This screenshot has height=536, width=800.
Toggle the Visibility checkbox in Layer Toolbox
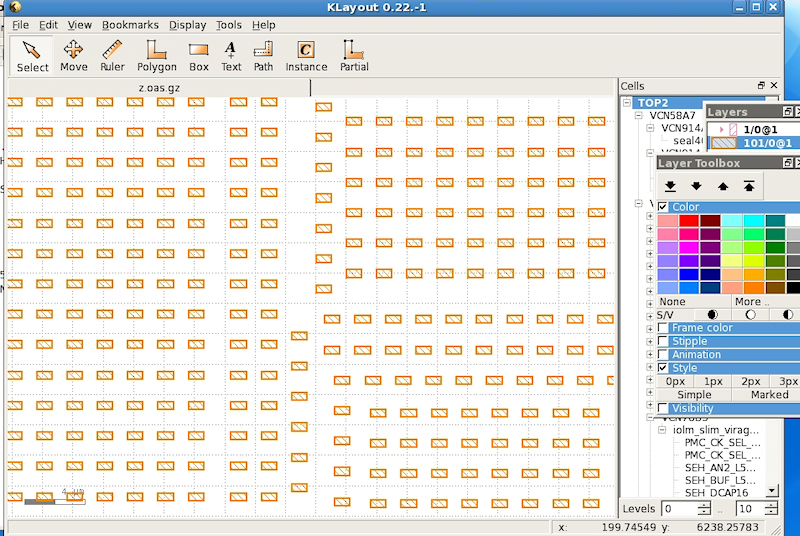(663, 408)
